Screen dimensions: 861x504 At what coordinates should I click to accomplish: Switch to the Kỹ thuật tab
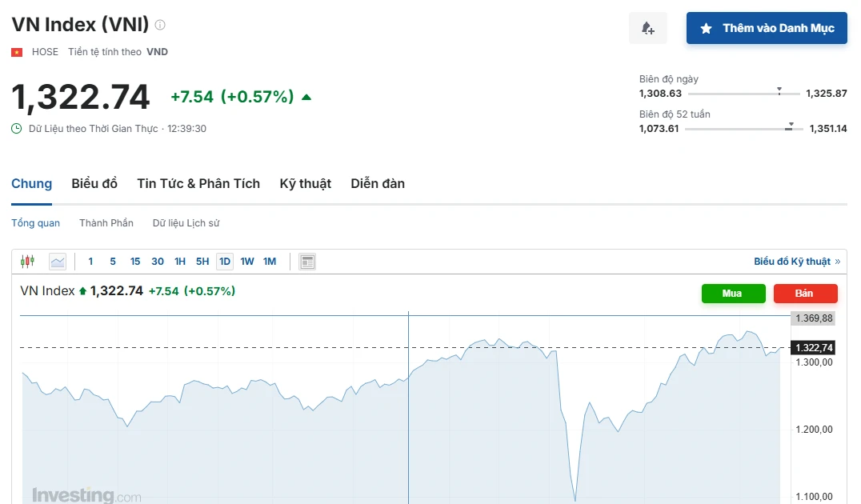(306, 183)
